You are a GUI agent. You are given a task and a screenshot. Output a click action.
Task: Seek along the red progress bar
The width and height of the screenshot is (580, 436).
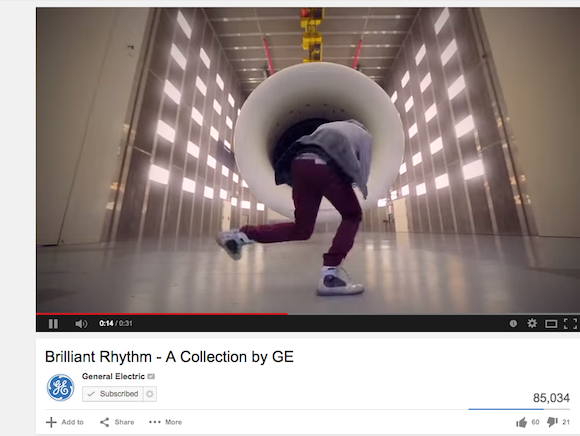(x=308, y=314)
